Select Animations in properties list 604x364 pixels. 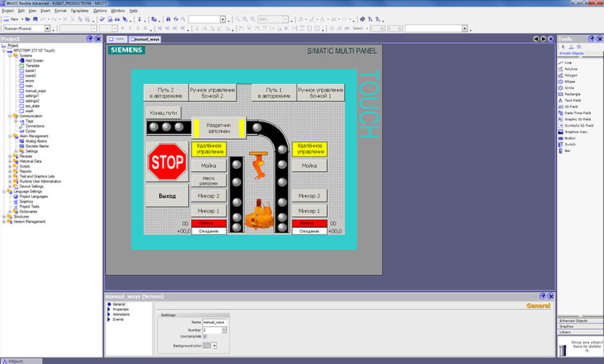click(121, 314)
